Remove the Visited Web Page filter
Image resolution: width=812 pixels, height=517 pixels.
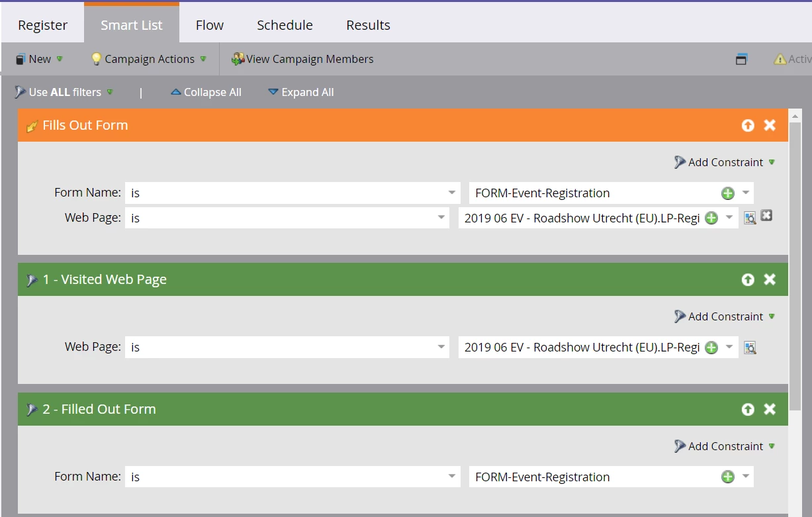coord(770,279)
